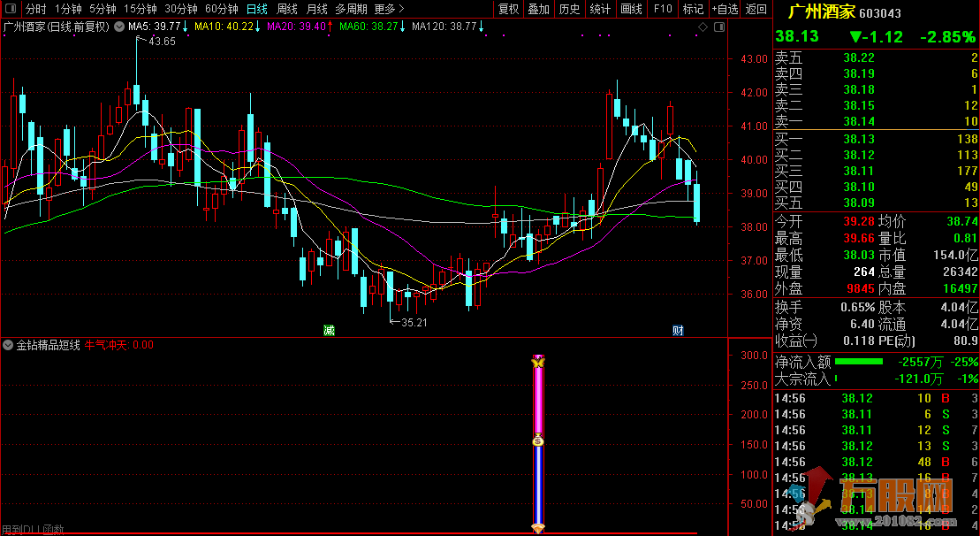Expand the 金钻精品短线 indicator dropdown
This screenshot has height=536, width=980.
(x=8, y=345)
